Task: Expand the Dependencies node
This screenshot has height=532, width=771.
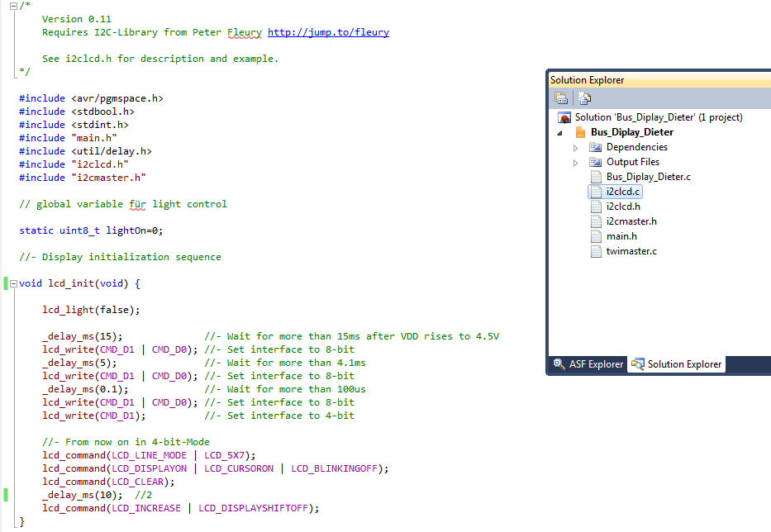Action: pos(575,148)
